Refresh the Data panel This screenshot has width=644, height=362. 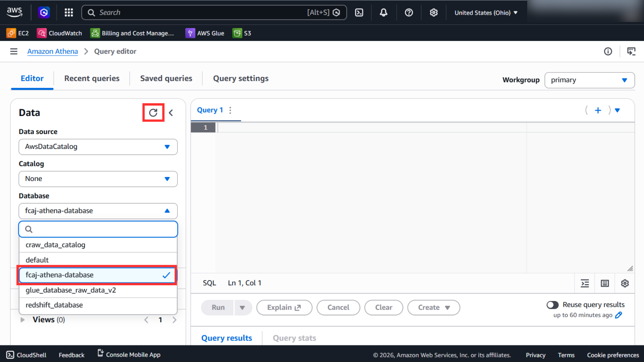coord(153,113)
